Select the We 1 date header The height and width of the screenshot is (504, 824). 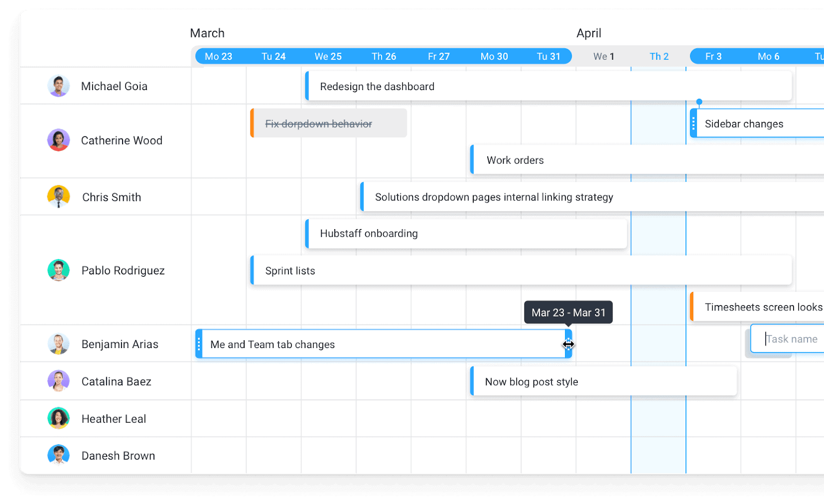coord(604,56)
